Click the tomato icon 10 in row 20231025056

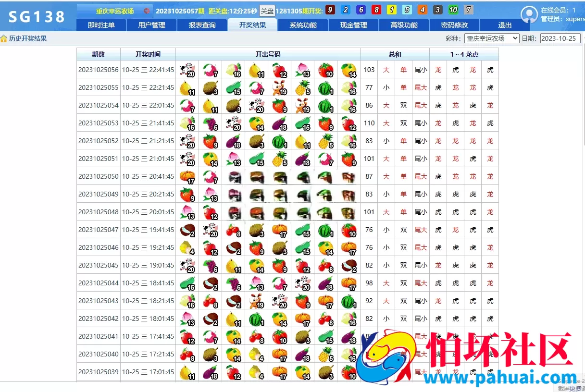[325, 70]
